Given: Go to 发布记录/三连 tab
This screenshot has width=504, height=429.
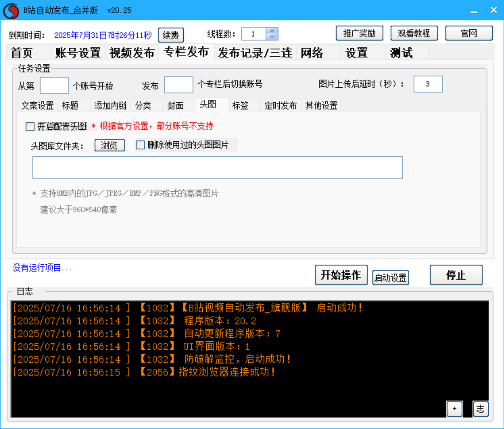Looking at the screenshot, I should 255,53.
